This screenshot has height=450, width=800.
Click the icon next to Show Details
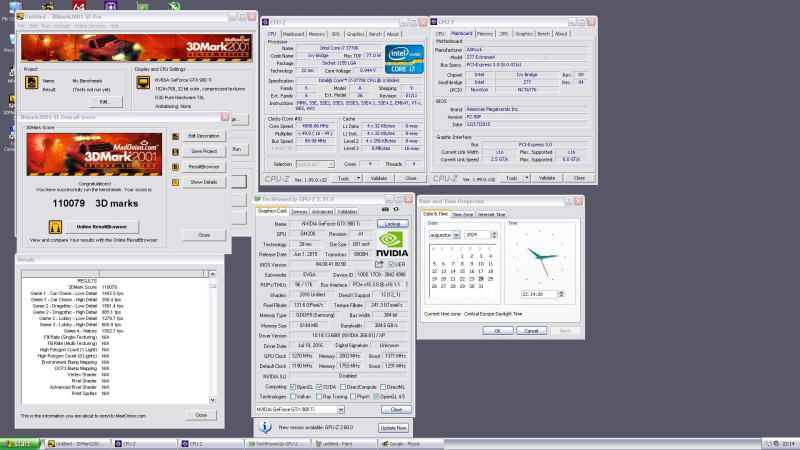176,182
